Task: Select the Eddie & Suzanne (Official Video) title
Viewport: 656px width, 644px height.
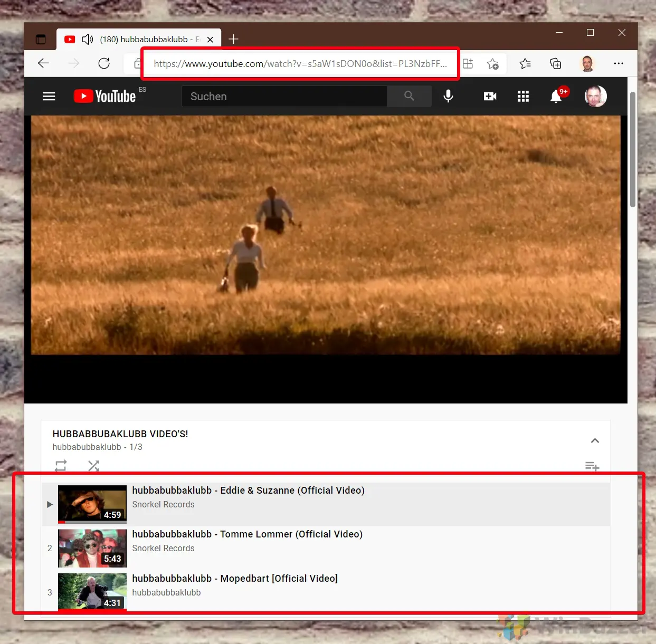Action: (x=248, y=491)
